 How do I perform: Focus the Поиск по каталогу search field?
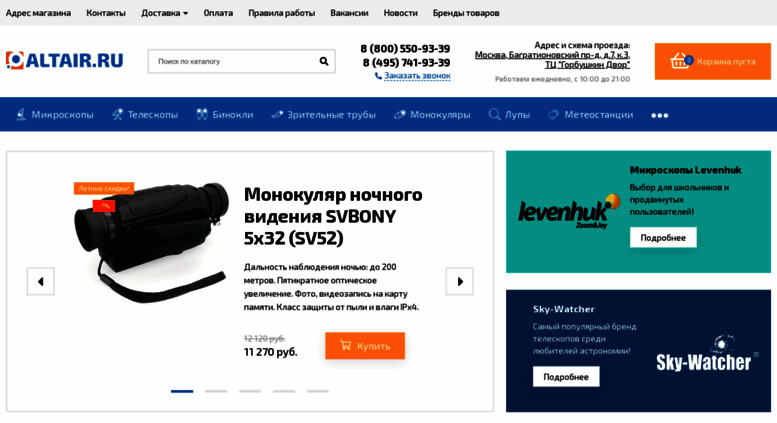pos(233,61)
